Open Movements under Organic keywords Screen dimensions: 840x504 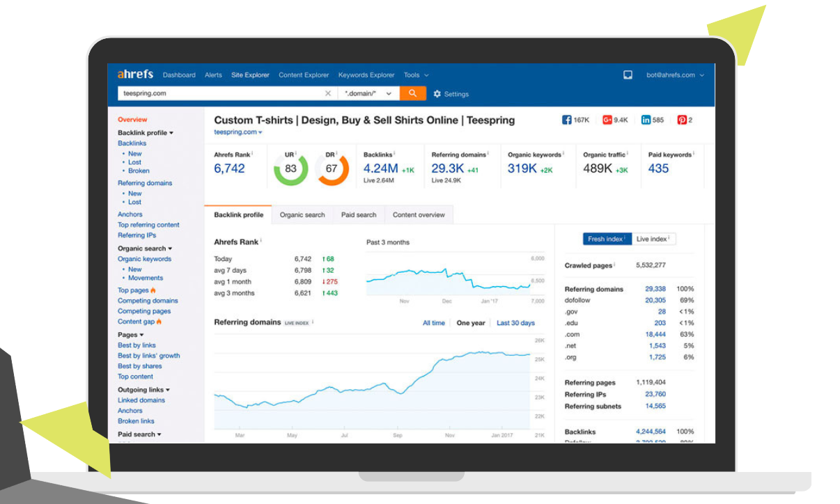click(146, 278)
